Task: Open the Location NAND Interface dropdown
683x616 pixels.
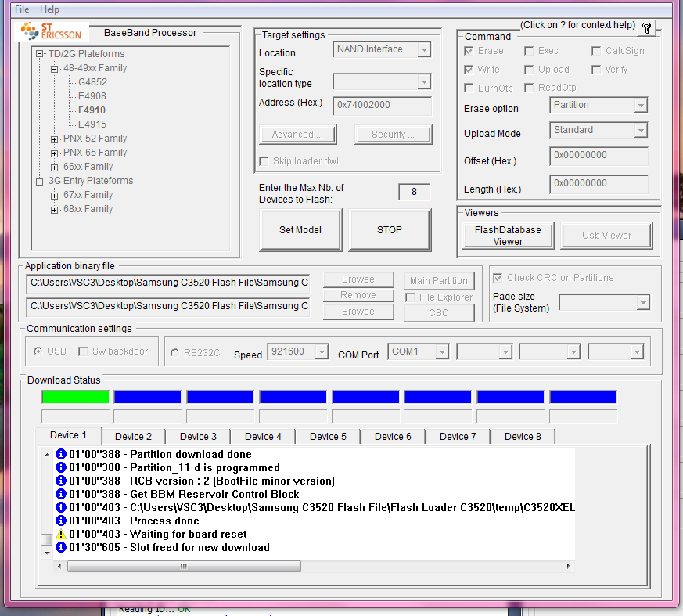Action: (424, 49)
